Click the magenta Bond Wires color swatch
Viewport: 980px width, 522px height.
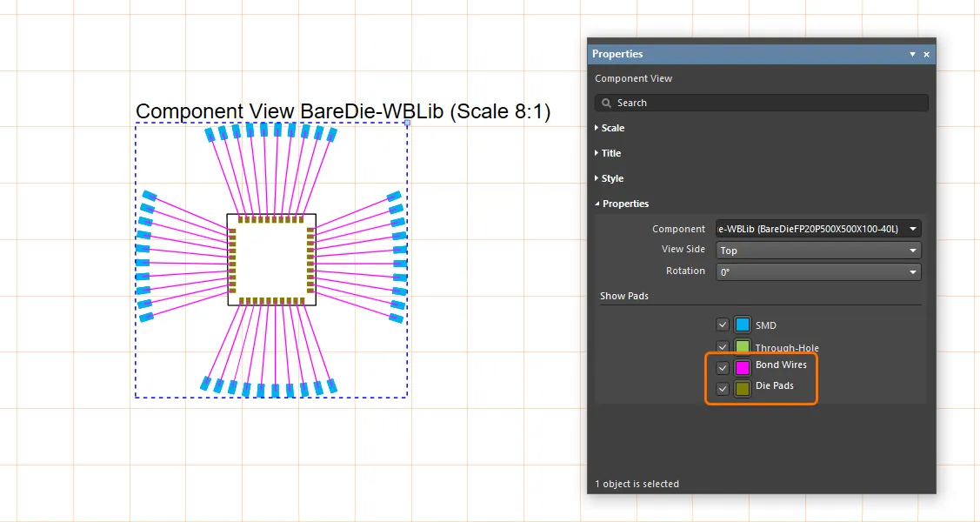pos(743,367)
